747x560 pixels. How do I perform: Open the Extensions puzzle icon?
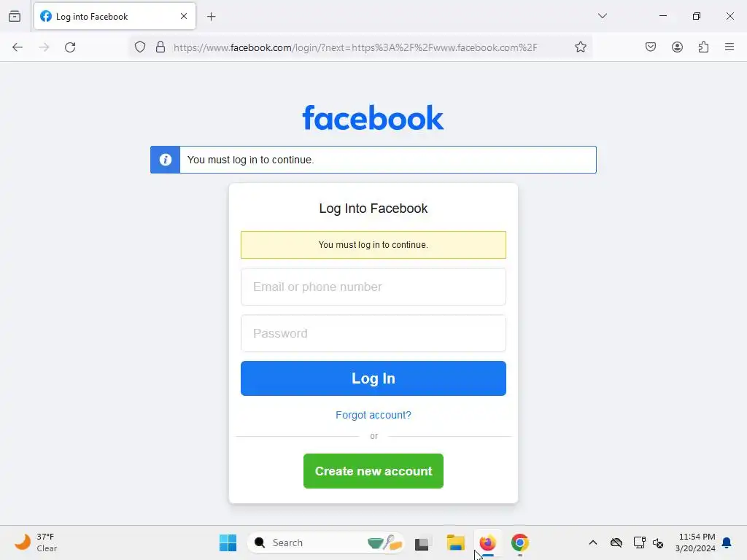[x=703, y=47]
